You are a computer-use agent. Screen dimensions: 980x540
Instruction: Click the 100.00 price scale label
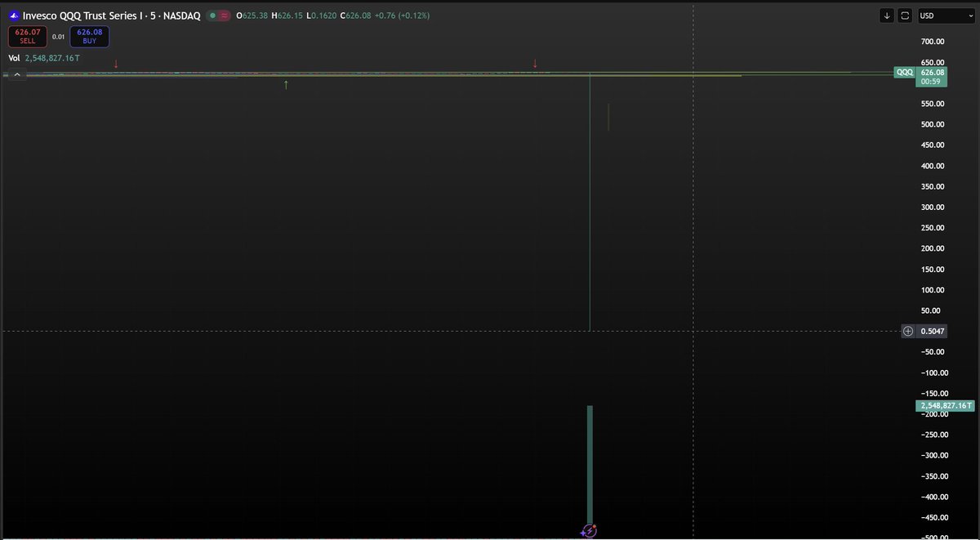933,290
